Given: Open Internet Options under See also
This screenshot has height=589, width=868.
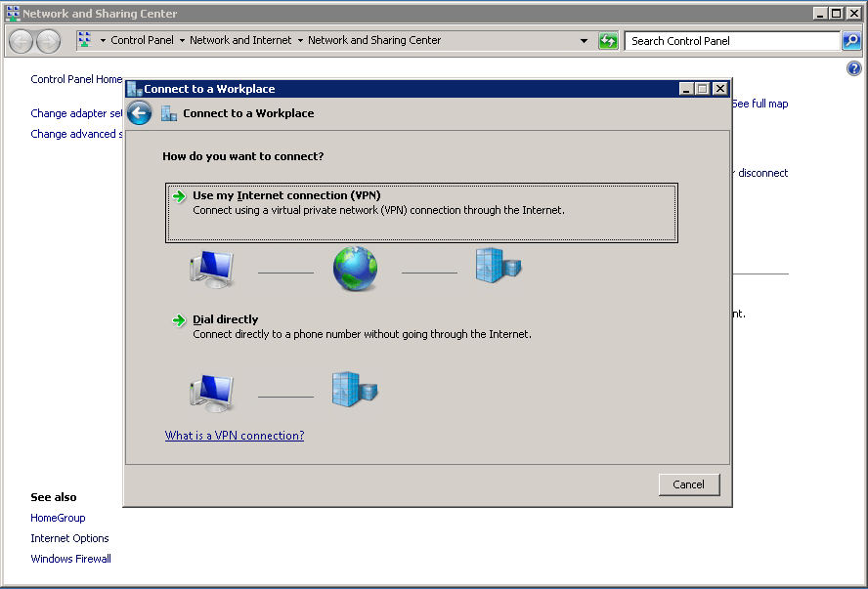Looking at the screenshot, I should tap(69, 538).
